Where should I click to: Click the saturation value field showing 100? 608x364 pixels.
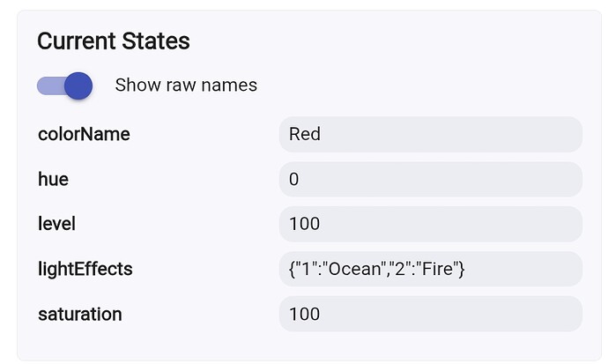[430, 314]
